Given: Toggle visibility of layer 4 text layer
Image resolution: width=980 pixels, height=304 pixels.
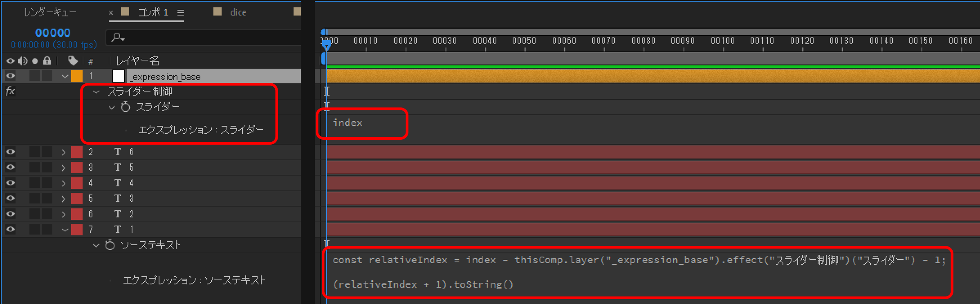Looking at the screenshot, I should pos(10,183).
